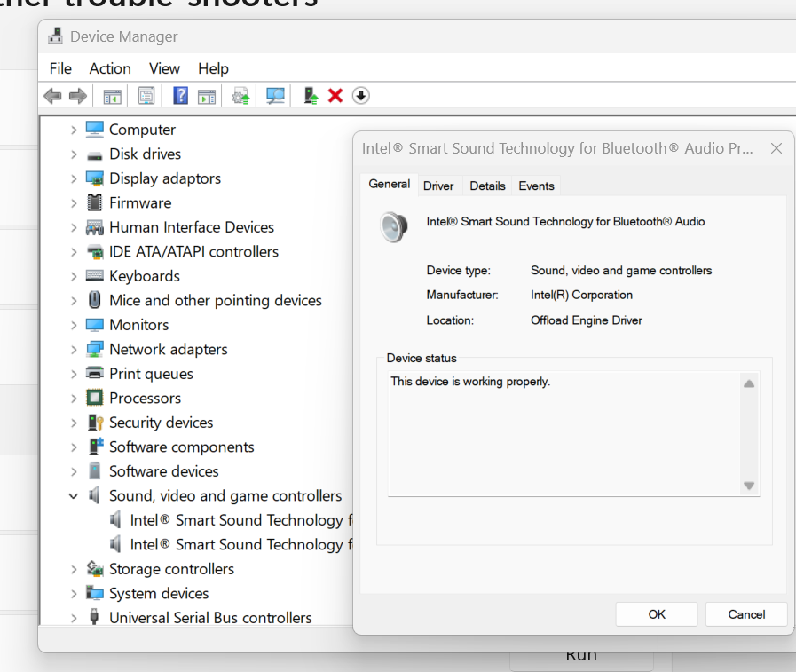Select System devices tree item label

[x=159, y=593]
